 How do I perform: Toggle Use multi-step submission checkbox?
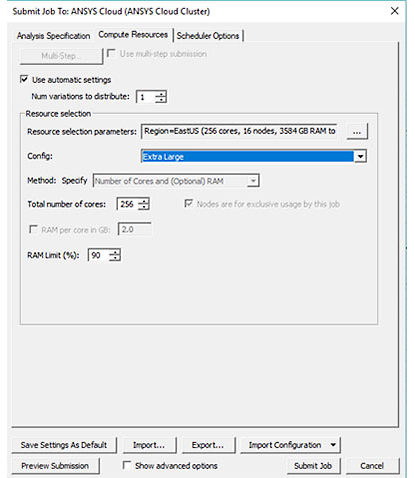[x=111, y=53]
